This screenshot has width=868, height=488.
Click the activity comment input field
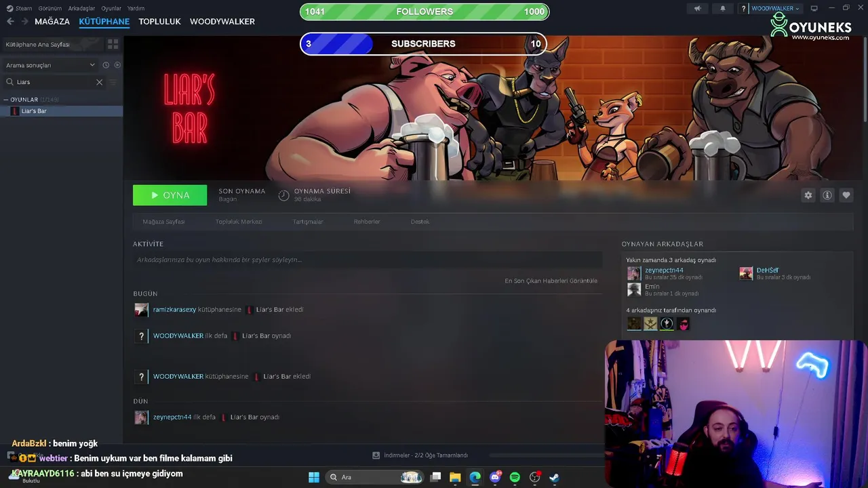pyautogui.click(x=368, y=260)
